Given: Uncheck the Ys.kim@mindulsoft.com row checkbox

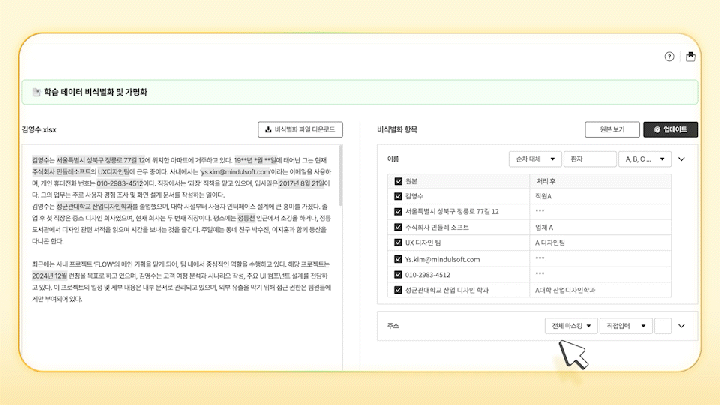Looking at the screenshot, I should (398, 259).
